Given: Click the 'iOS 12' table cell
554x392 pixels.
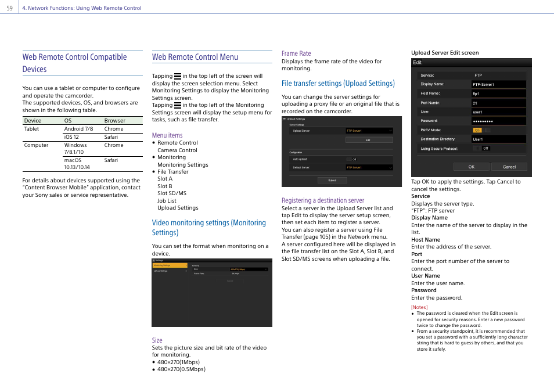Looking at the screenshot, I should (71, 137).
